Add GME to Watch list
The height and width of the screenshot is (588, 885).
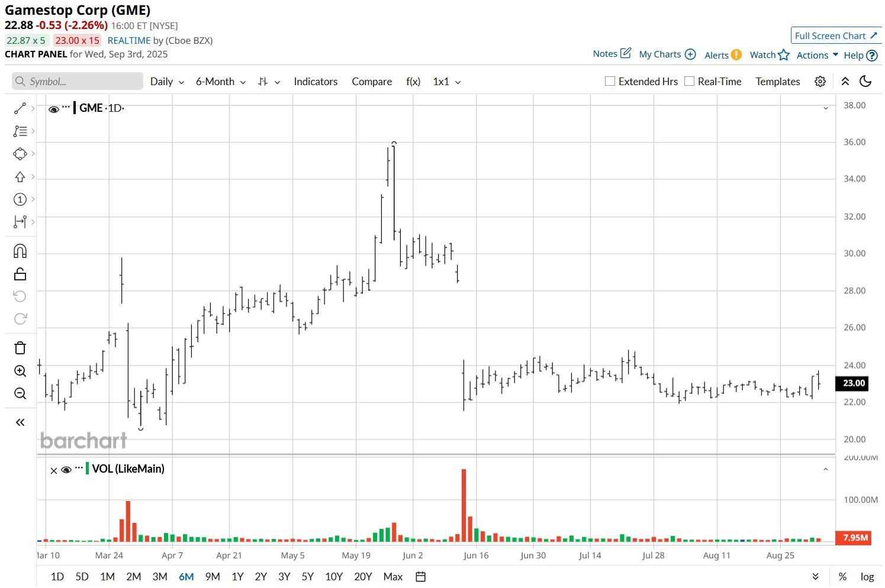[770, 54]
